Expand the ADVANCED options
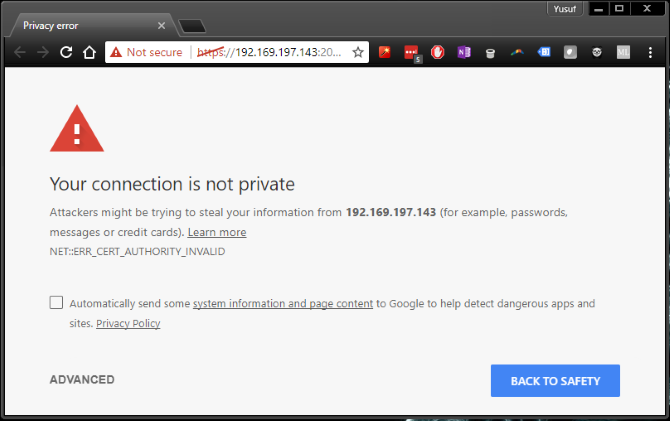This screenshot has width=670, height=421. point(82,380)
